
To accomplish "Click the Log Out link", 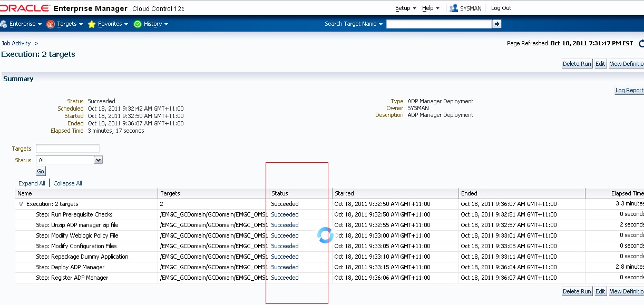I will tap(501, 8).
